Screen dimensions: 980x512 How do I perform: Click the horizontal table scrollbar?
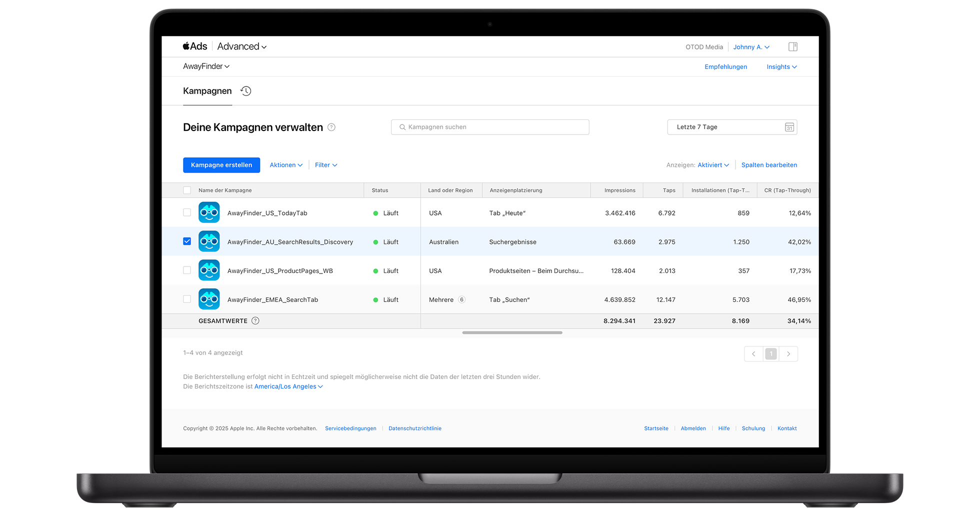coord(512,332)
